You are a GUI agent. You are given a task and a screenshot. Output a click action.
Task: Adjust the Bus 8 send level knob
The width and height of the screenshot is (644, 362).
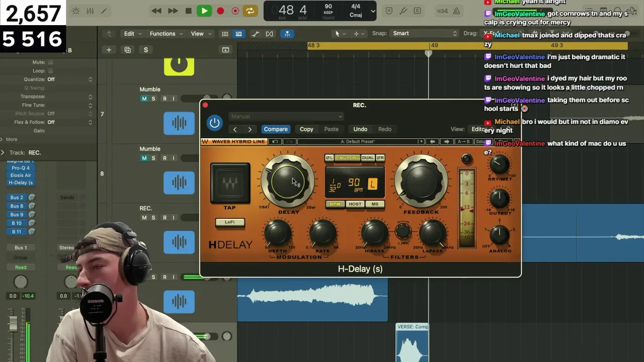(x=32, y=206)
